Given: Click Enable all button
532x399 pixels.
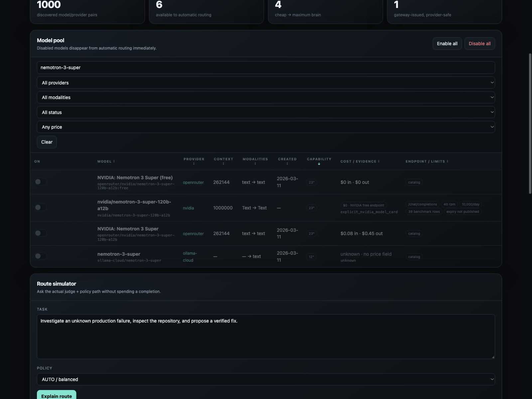Looking at the screenshot, I should (x=447, y=44).
